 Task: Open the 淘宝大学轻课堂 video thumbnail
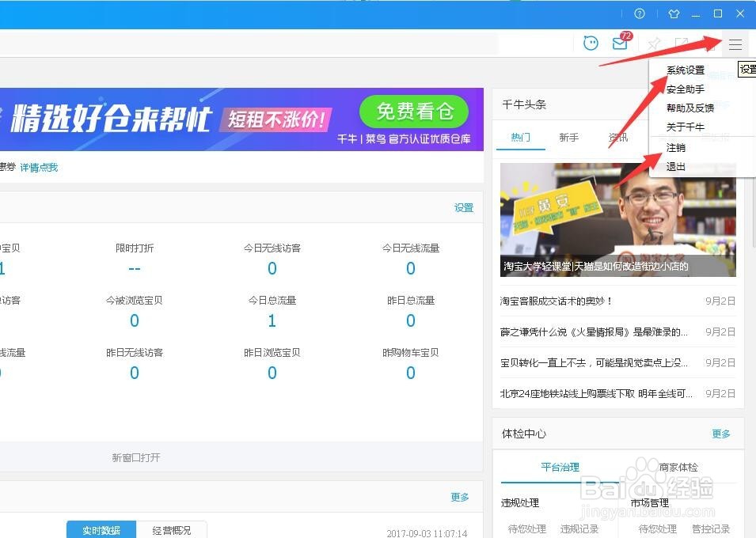(618, 220)
